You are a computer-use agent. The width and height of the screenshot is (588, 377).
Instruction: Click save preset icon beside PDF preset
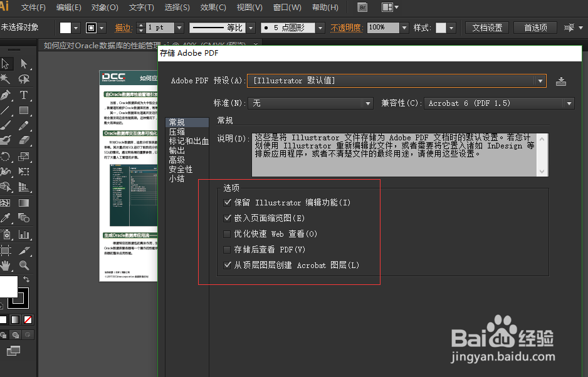[561, 81]
